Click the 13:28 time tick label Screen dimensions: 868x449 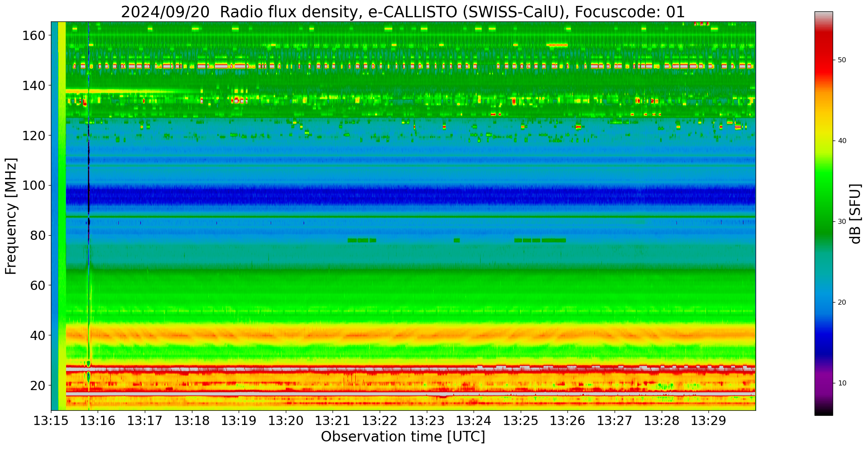pyautogui.click(x=662, y=420)
